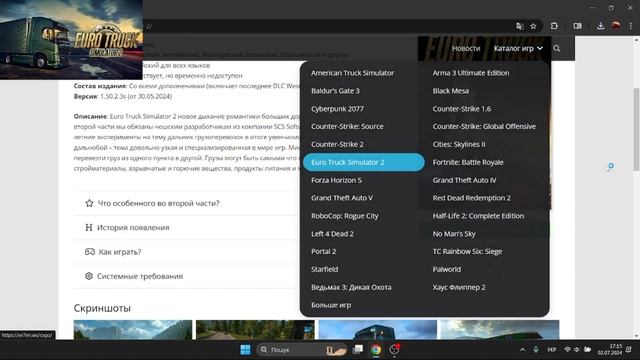
Task: Click the page vertical scrollbar thumb
Action: [x=636, y=129]
